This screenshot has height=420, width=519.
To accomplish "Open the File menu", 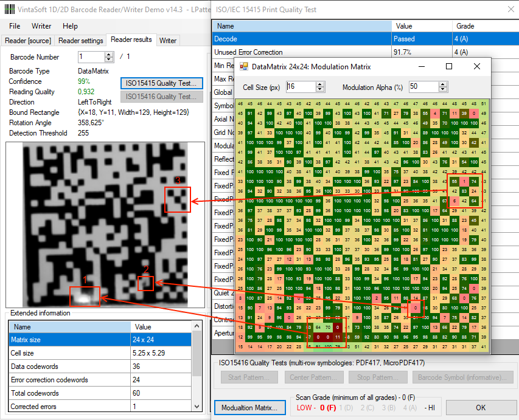I will pos(15,26).
